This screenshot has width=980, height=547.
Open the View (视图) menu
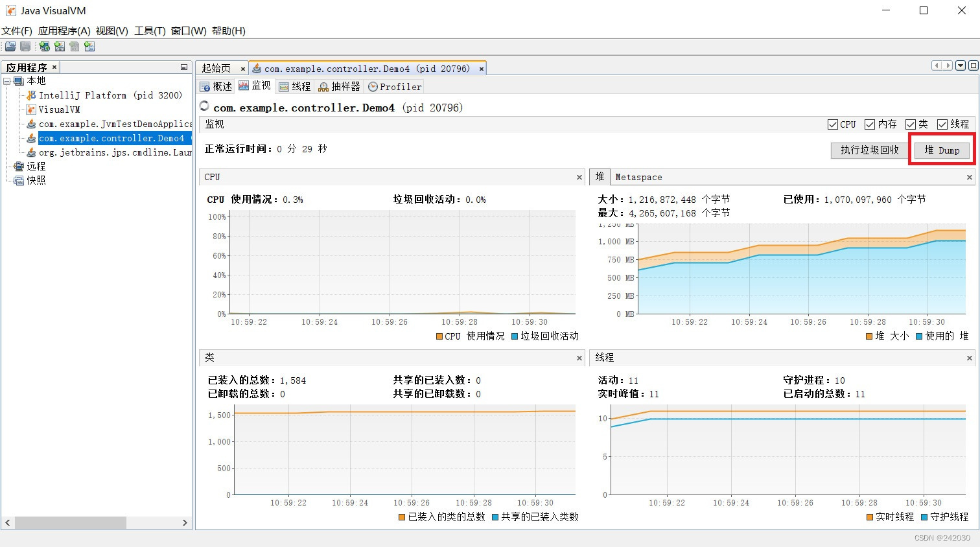pos(112,31)
